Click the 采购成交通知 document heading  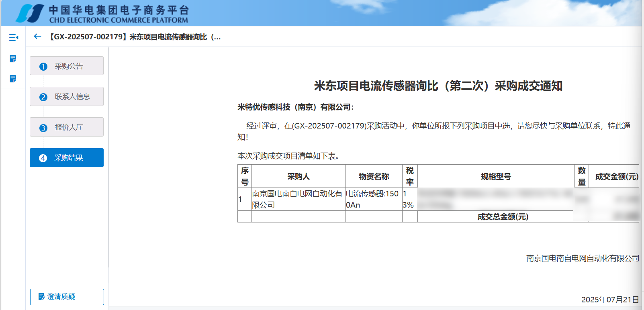click(438, 86)
